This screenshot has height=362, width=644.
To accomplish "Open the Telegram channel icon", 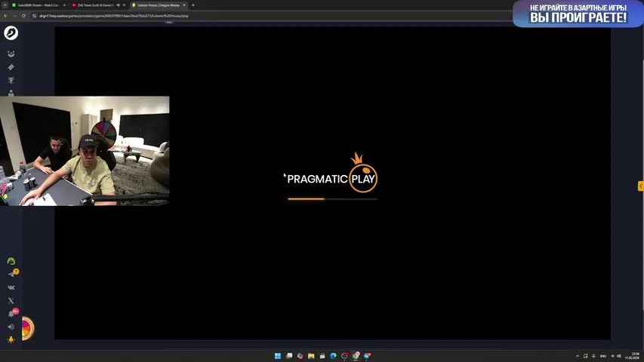I will tap(11, 275).
